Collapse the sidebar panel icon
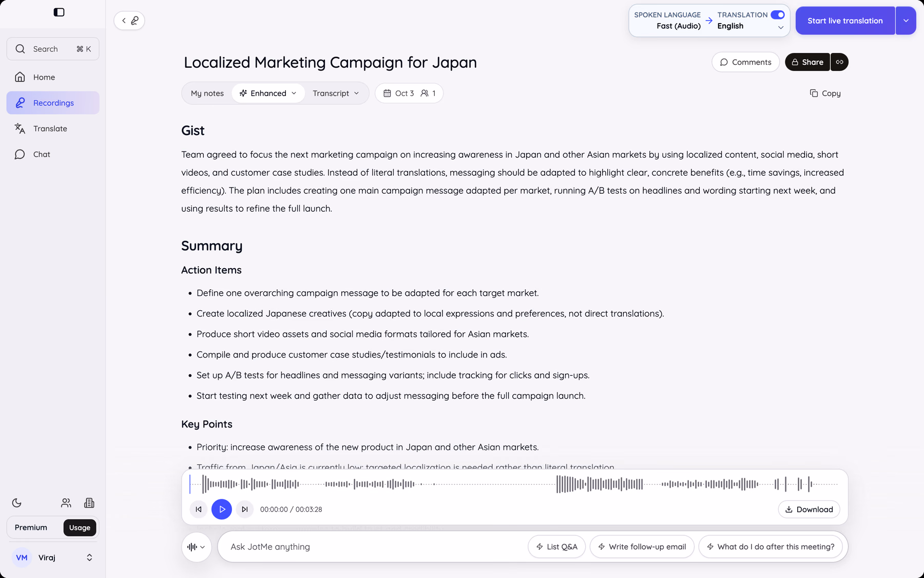 point(59,12)
